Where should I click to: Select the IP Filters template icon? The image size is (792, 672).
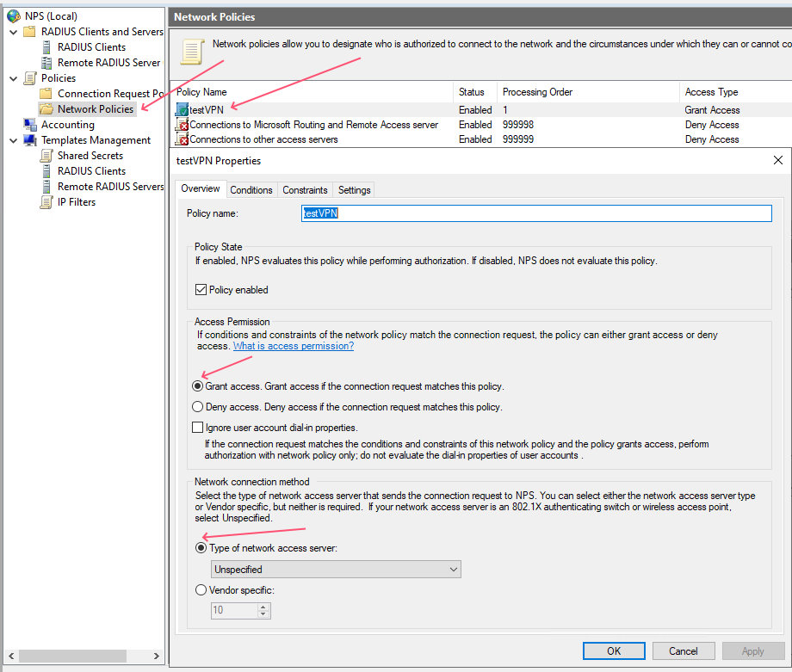click(x=47, y=202)
